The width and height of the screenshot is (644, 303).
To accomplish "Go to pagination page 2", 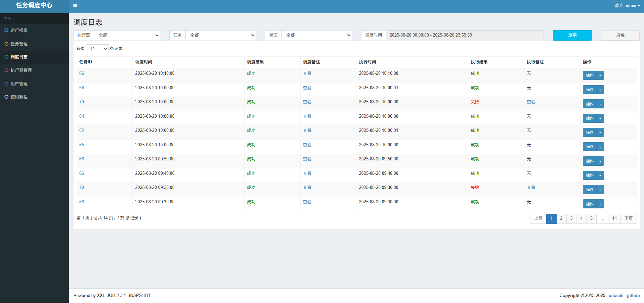I will tap(561, 218).
